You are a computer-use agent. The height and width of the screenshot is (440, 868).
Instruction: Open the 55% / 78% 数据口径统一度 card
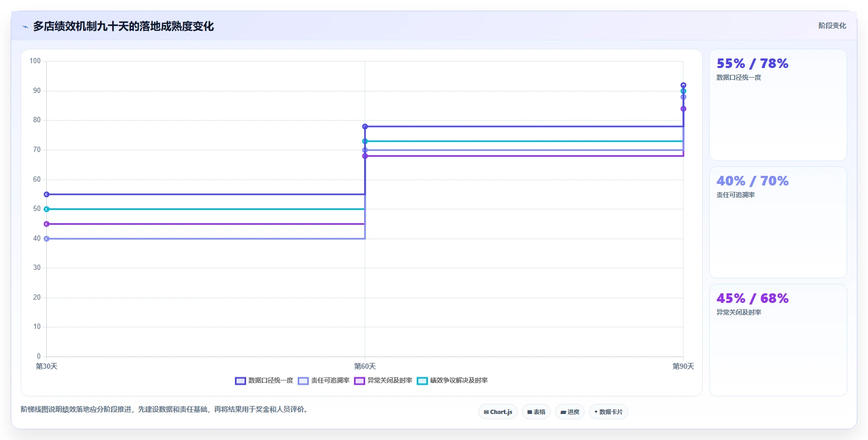(x=778, y=105)
